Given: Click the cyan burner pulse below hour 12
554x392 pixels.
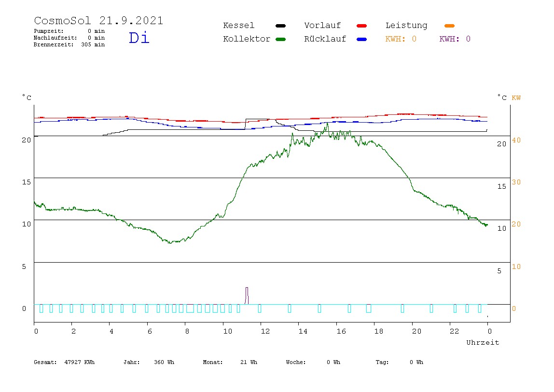Looking at the screenshot, I should pos(259,308).
